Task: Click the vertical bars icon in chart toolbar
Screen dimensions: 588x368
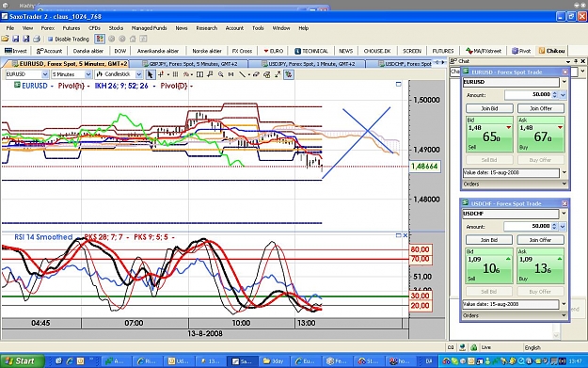Action: (x=175, y=74)
